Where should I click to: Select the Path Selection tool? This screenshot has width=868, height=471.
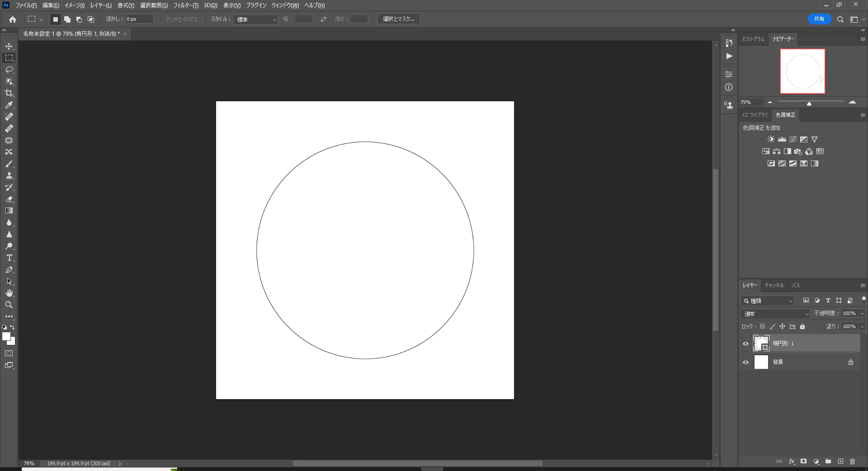(9, 281)
